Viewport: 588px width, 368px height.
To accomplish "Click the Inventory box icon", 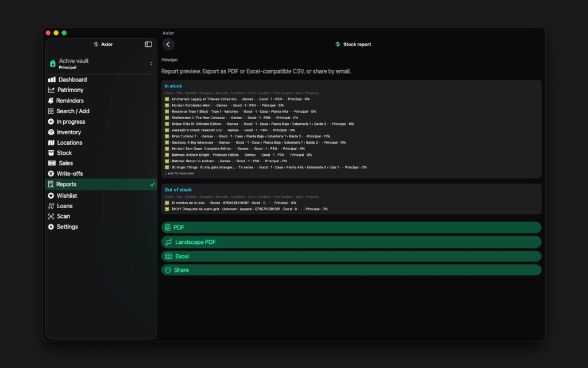I will pos(51,132).
